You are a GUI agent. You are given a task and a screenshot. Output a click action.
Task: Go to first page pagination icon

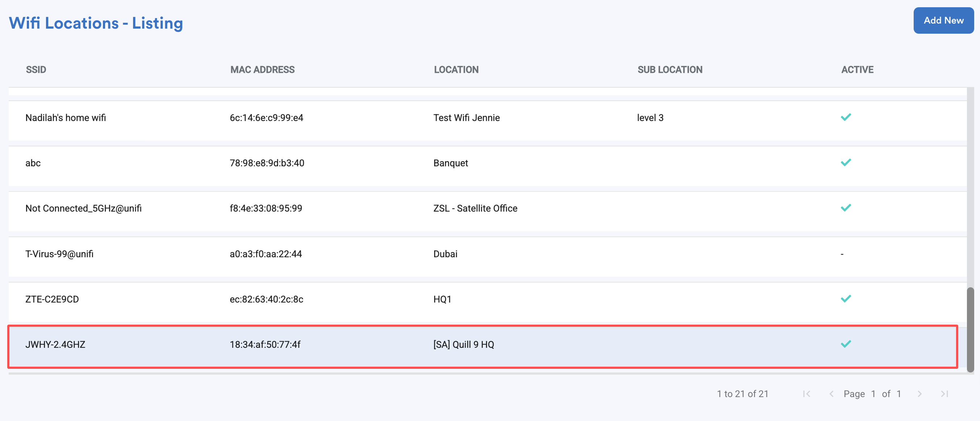pyautogui.click(x=806, y=393)
